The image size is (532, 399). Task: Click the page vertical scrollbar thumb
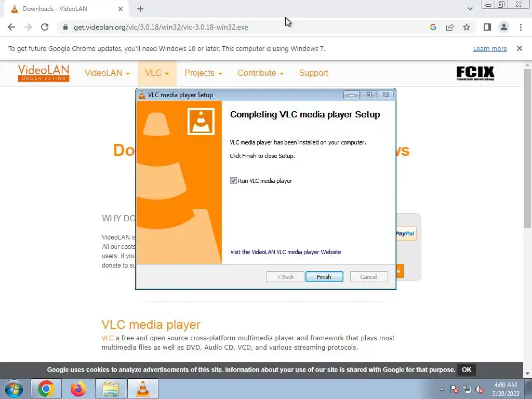click(527, 148)
